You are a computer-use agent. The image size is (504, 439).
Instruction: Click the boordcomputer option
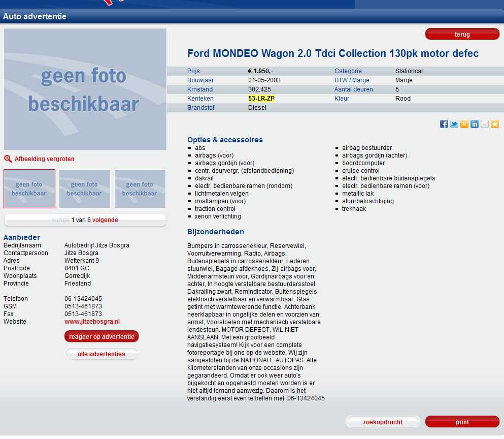click(x=363, y=163)
